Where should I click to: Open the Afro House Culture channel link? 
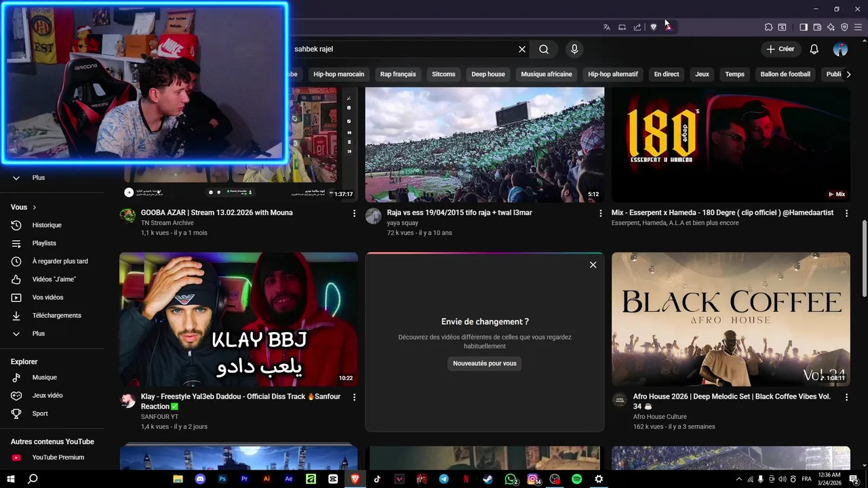click(660, 417)
